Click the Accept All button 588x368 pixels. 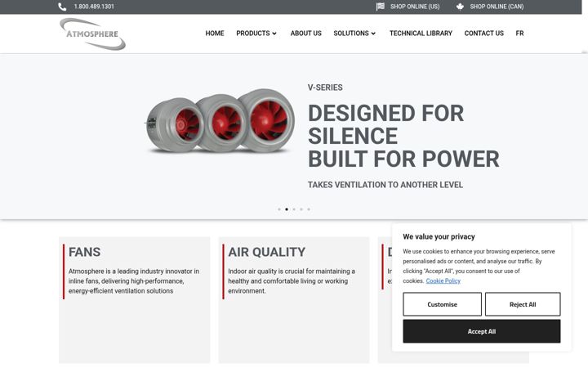pos(482,331)
